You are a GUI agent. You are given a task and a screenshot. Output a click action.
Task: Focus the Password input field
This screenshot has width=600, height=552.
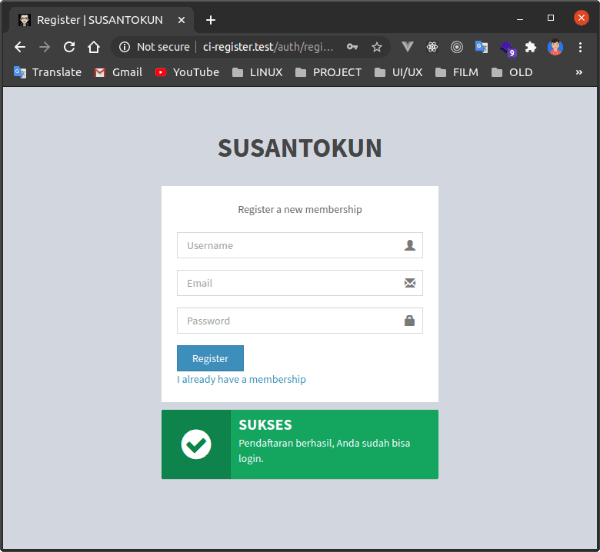point(300,321)
